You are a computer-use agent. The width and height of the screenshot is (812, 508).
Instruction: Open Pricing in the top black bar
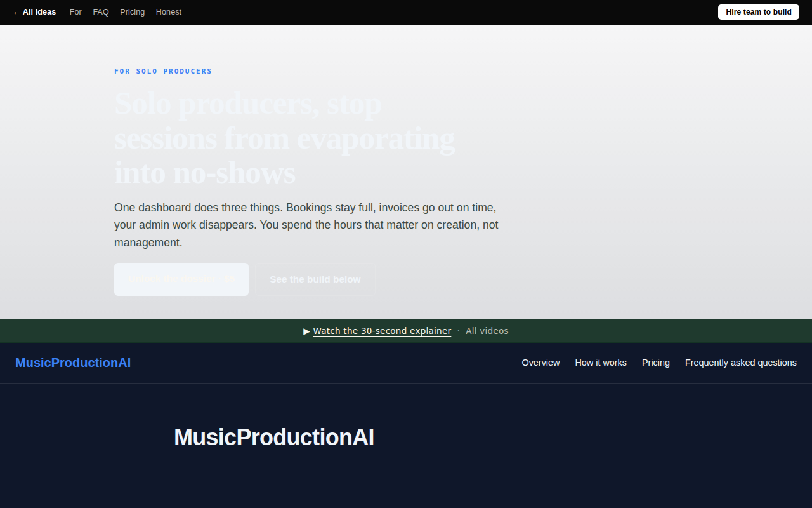132,12
